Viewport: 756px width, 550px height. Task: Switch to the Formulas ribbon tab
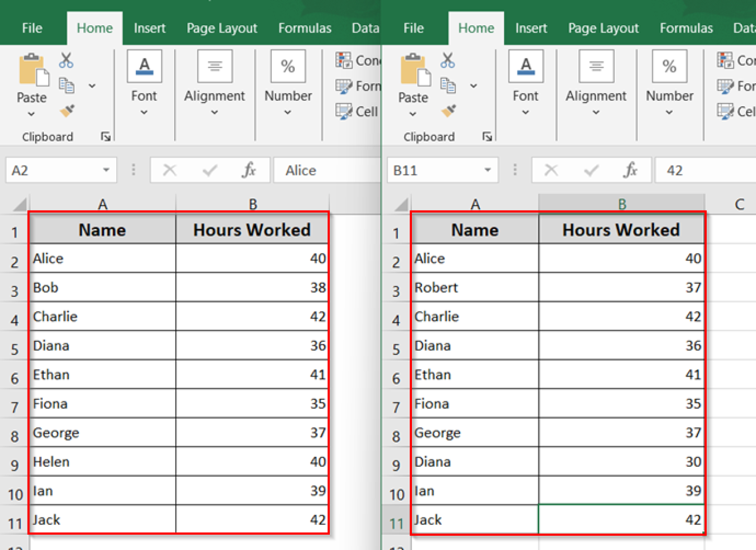(305, 28)
